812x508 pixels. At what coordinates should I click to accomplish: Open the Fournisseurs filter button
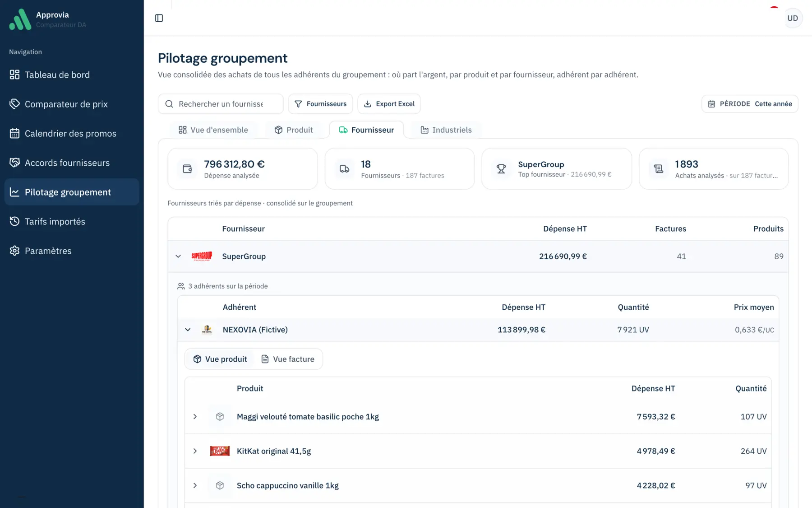pyautogui.click(x=321, y=104)
